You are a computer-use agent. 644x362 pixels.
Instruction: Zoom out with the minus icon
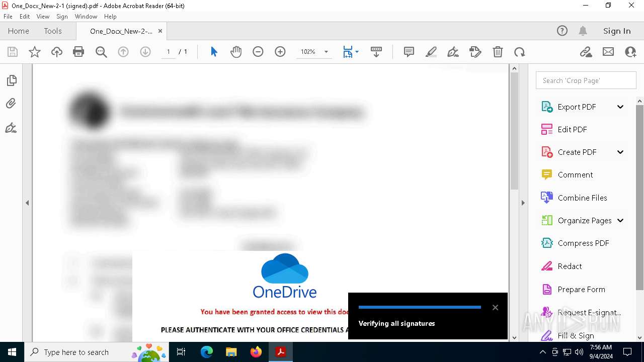258,52
